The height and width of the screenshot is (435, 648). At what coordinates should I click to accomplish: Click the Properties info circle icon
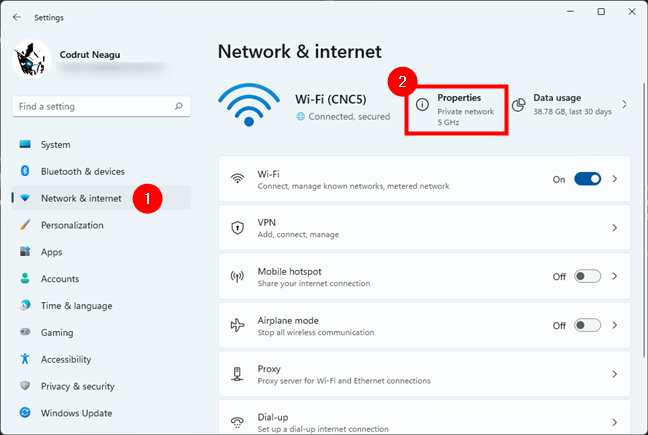click(422, 105)
